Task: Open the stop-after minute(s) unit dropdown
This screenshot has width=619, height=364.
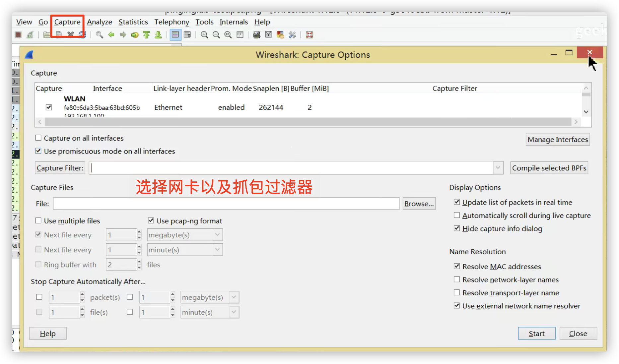Action: coord(234,312)
